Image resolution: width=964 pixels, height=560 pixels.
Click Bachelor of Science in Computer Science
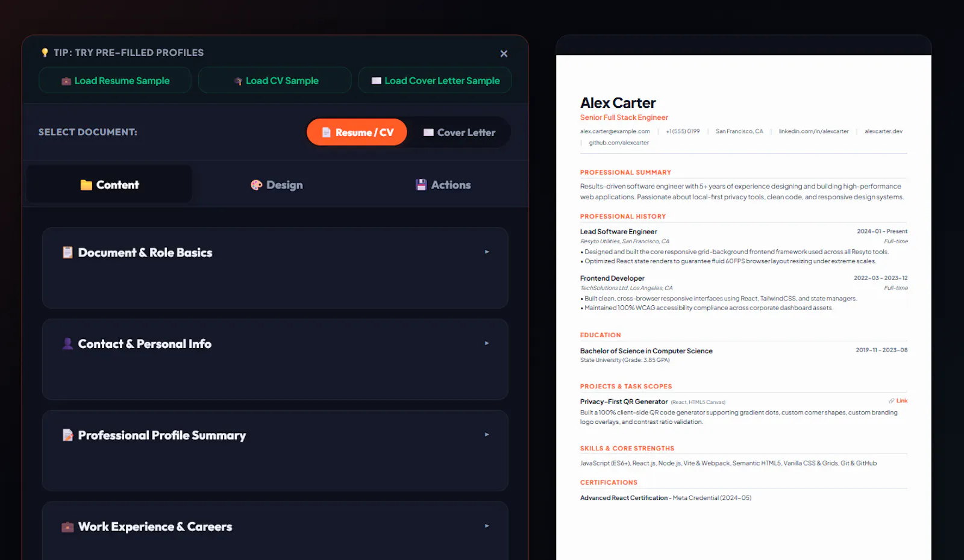(646, 350)
